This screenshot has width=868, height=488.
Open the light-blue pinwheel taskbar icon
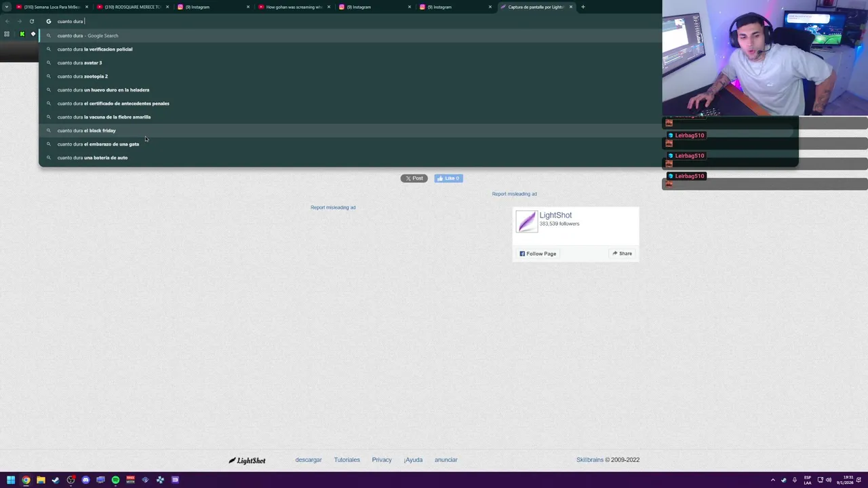[160, 480]
